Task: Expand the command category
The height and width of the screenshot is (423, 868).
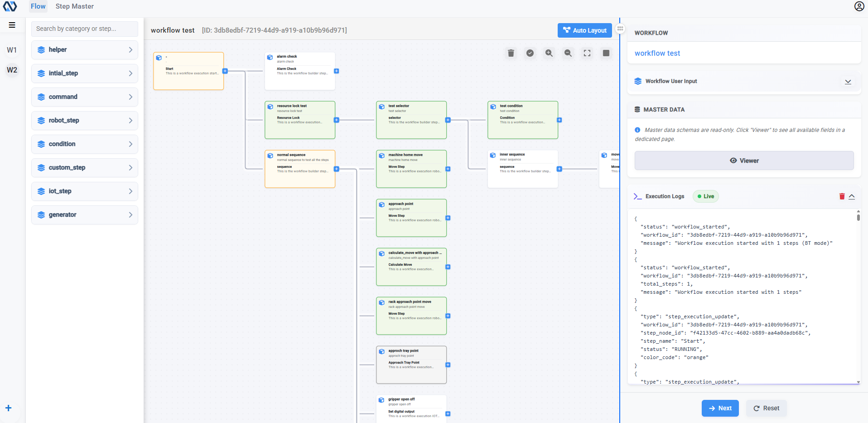Action: click(x=85, y=97)
